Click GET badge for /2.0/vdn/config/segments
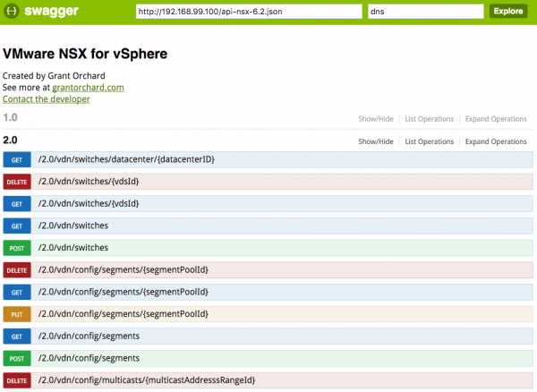Viewport: 537px width, 392px height. pyautogui.click(x=17, y=337)
